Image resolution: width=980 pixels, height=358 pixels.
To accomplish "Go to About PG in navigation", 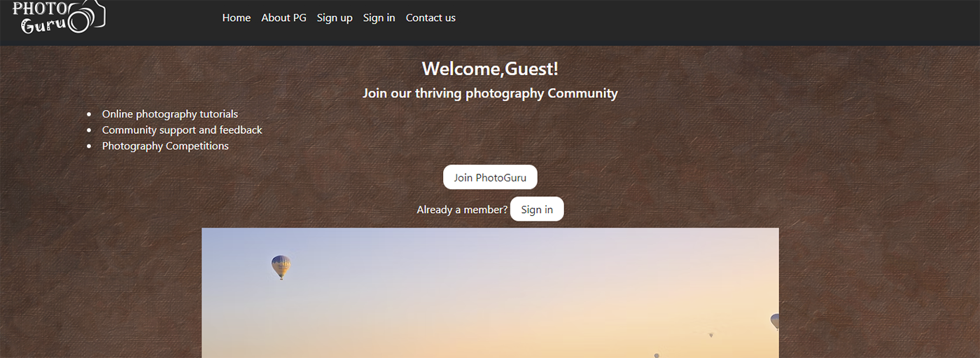I will (283, 18).
